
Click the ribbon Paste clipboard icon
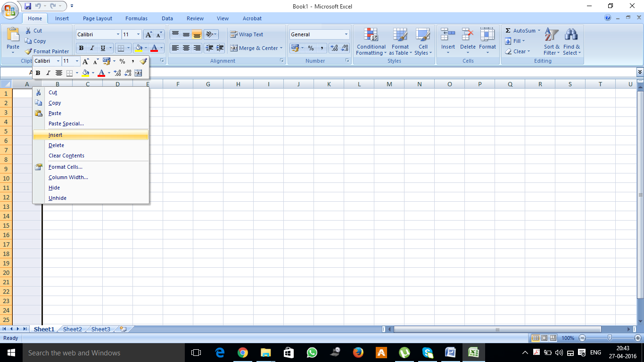click(x=13, y=34)
